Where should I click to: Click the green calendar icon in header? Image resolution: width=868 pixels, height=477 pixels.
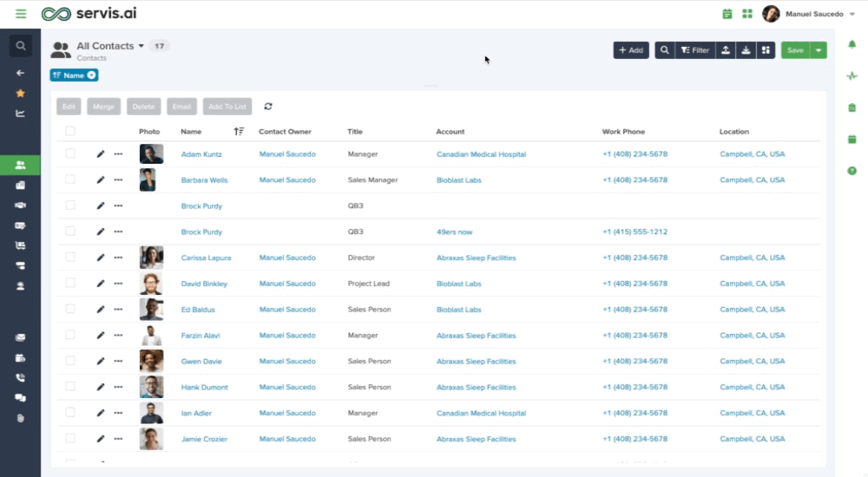(x=727, y=14)
